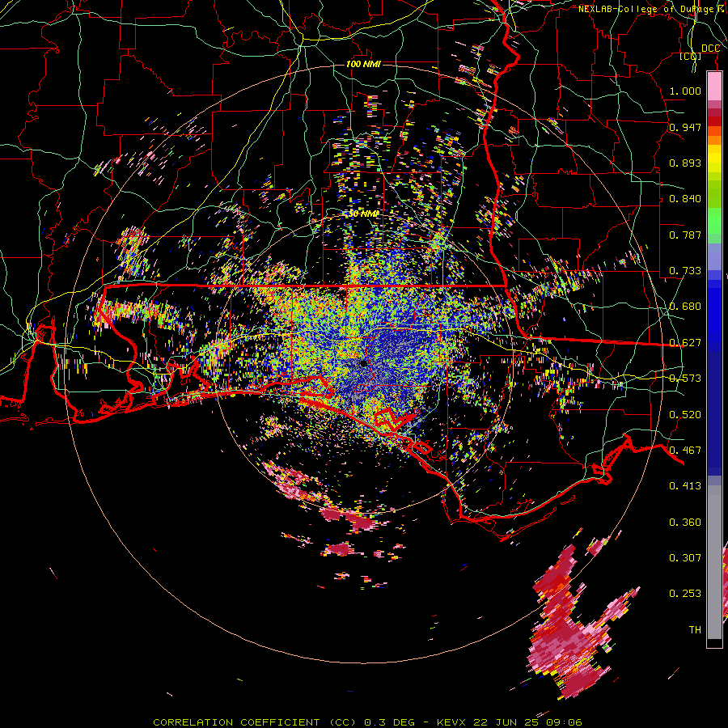Click the 0.253 value on the color scale
The height and width of the screenshot is (728, 728).
pos(685,594)
